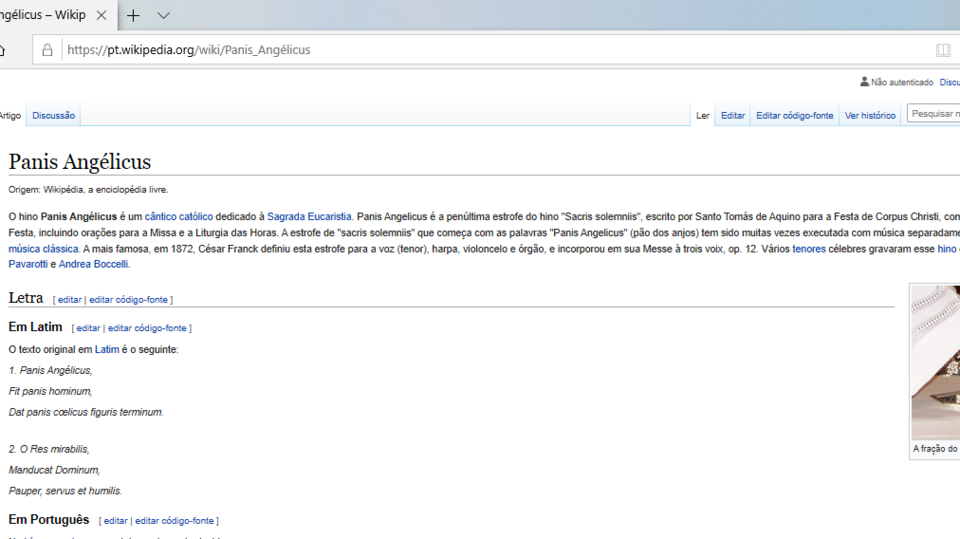The image size is (960, 539).
Task: Open the Andrea Boccelli link
Action: pyautogui.click(x=93, y=264)
